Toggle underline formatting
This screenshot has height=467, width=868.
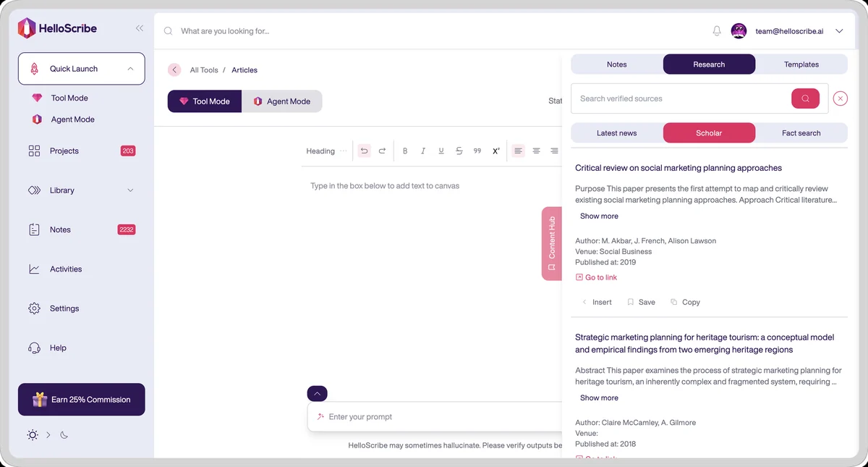click(441, 151)
